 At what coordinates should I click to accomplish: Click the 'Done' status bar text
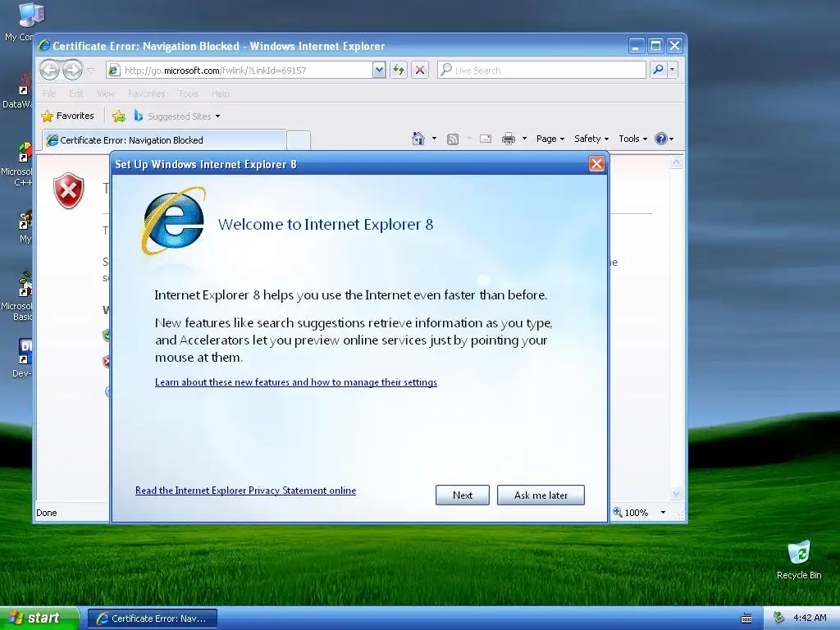(x=47, y=513)
